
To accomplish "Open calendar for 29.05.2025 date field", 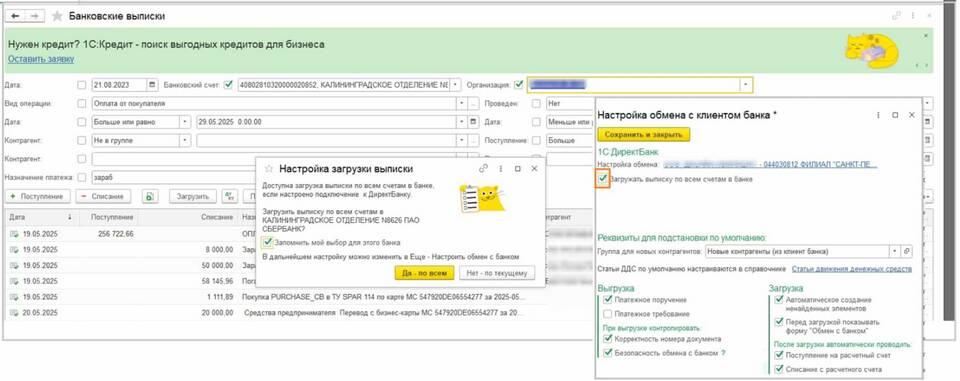I will tap(473, 122).
